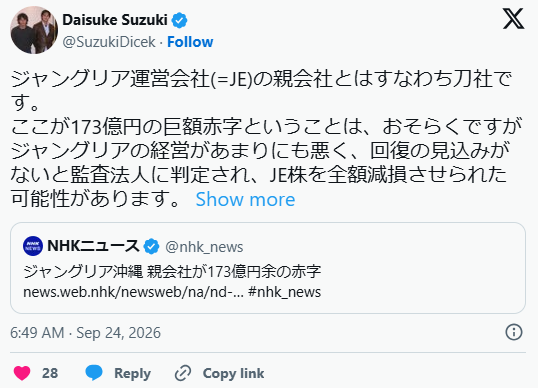This screenshot has height=388, width=538.
Task: Expand tweet with Show more
Action: pos(245,199)
